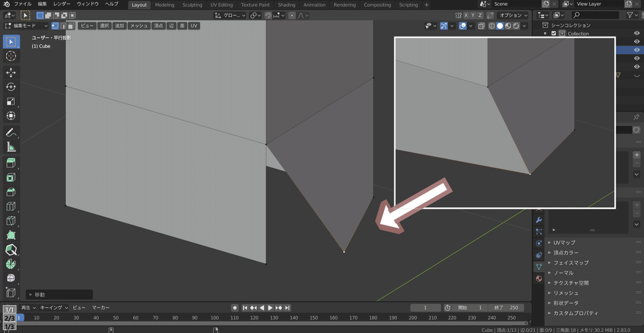Select the Scale tool
644x333 pixels.
click(11, 101)
